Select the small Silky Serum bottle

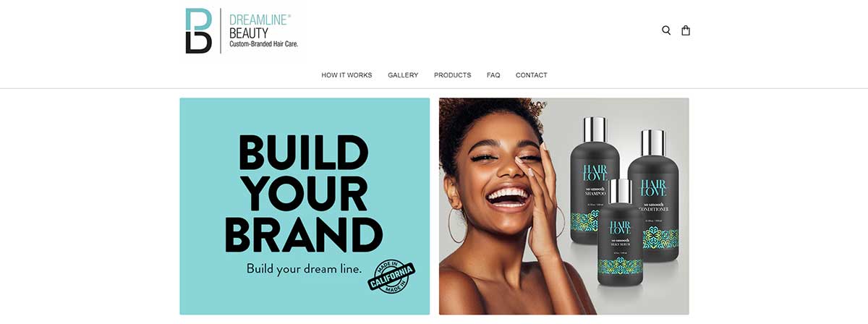click(621, 231)
